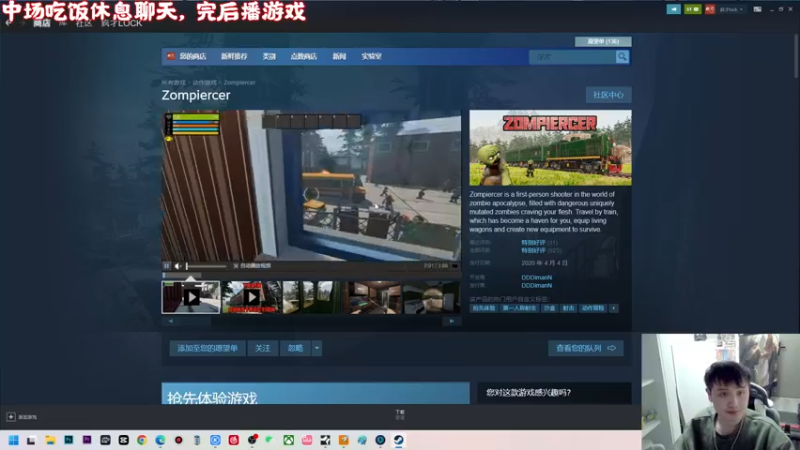800x450 pixels.
Task: Open the Xbox app from the taskbar
Action: [x=289, y=440]
